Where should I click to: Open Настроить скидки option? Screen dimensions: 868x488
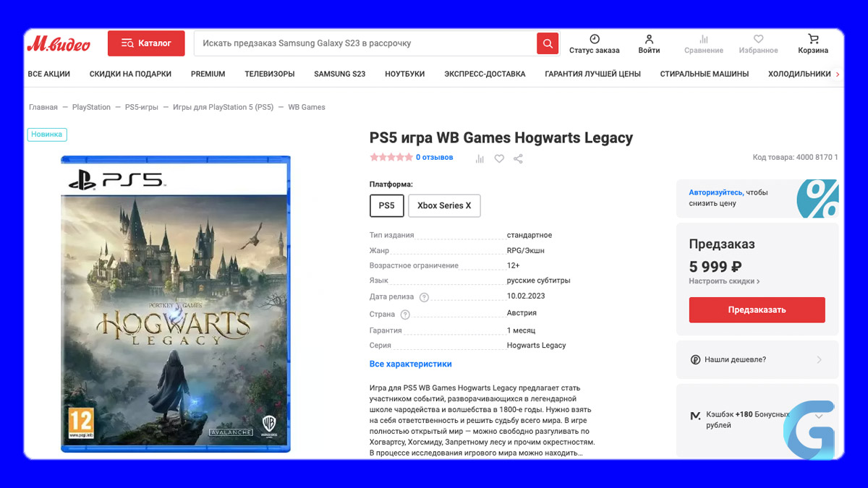724,281
